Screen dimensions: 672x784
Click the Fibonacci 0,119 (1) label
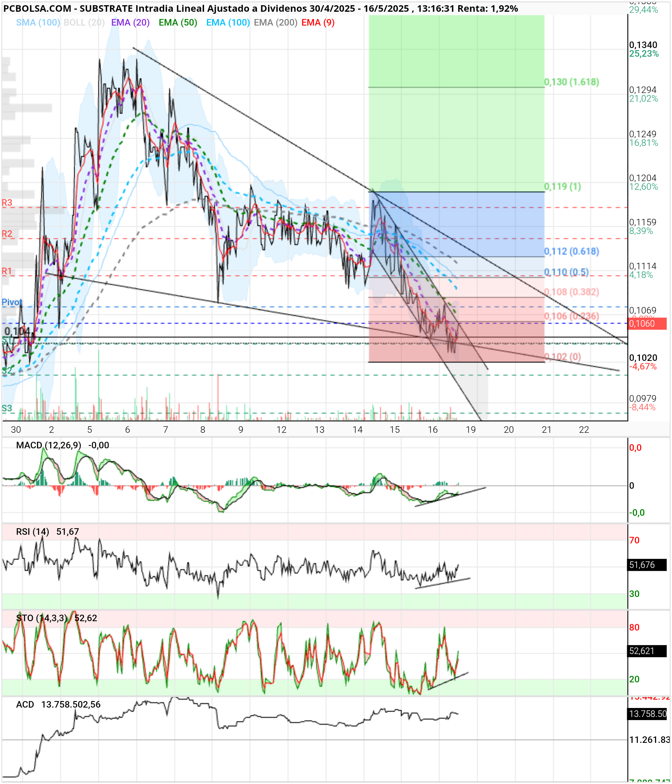point(563,186)
